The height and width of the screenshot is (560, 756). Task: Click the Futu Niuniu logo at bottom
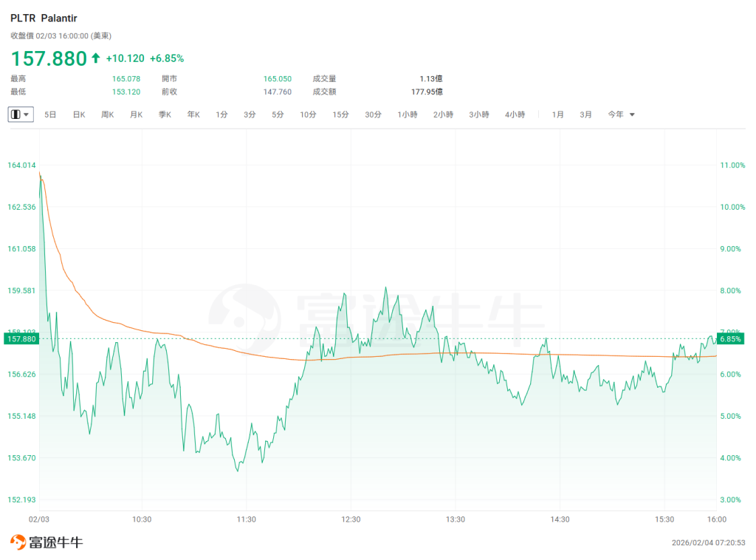tap(46, 542)
